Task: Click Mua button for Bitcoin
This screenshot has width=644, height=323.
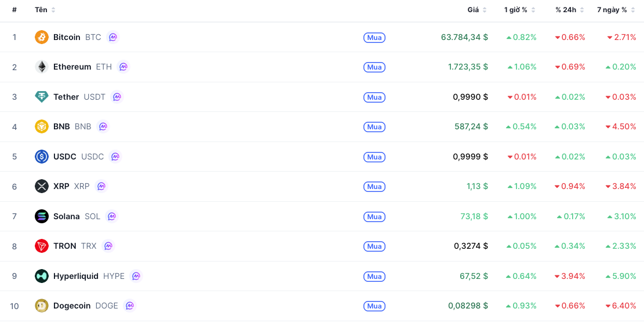Action: tap(374, 38)
